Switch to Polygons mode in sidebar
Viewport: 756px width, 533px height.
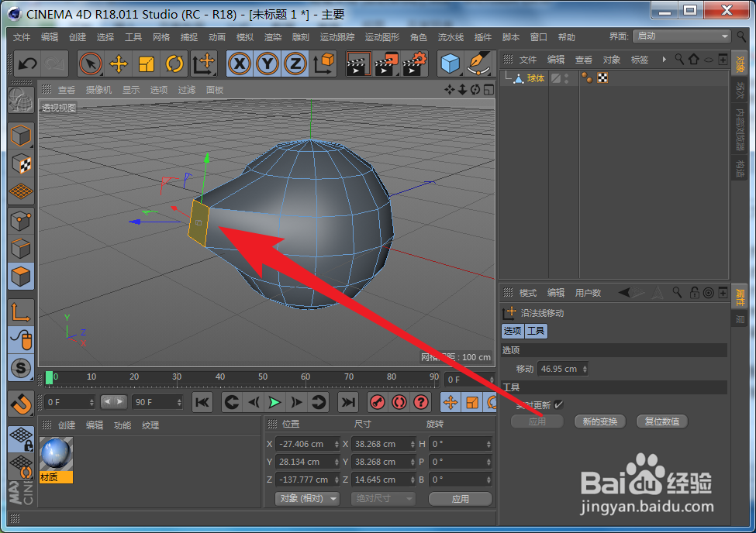[x=21, y=277]
